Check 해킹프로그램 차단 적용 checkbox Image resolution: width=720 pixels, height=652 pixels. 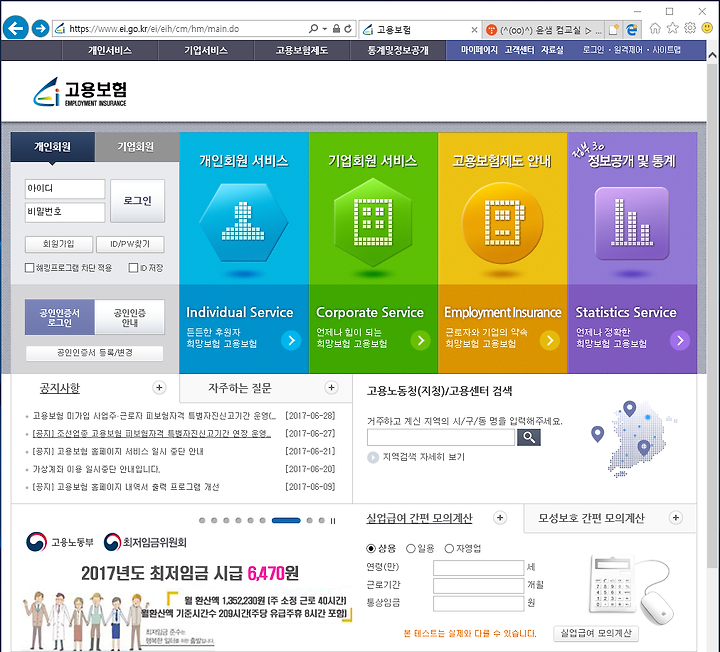tap(29, 268)
